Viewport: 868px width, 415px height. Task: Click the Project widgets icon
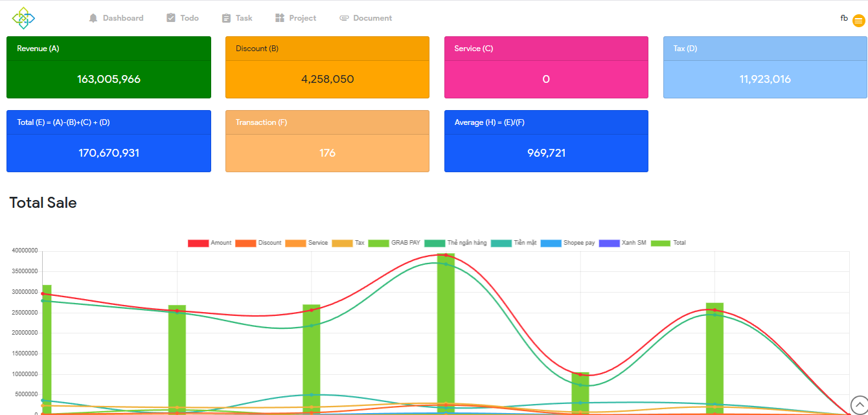(280, 18)
